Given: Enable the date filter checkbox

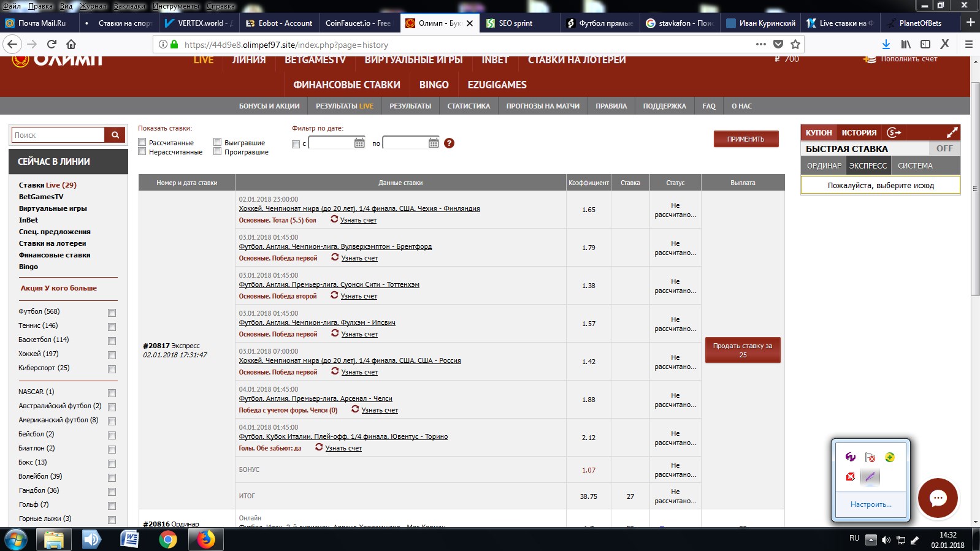Looking at the screenshot, I should [296, 144].
